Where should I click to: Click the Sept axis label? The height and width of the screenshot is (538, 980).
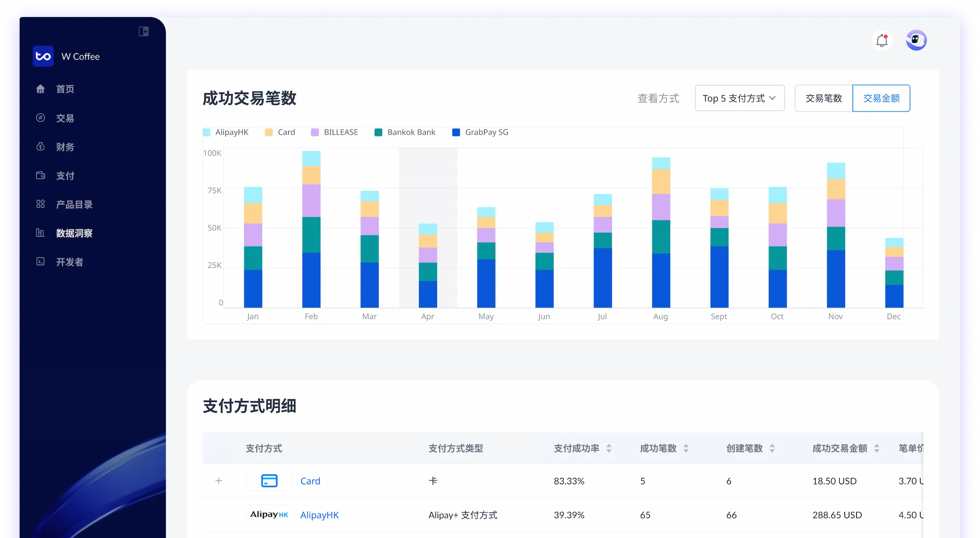click(719, 316)
